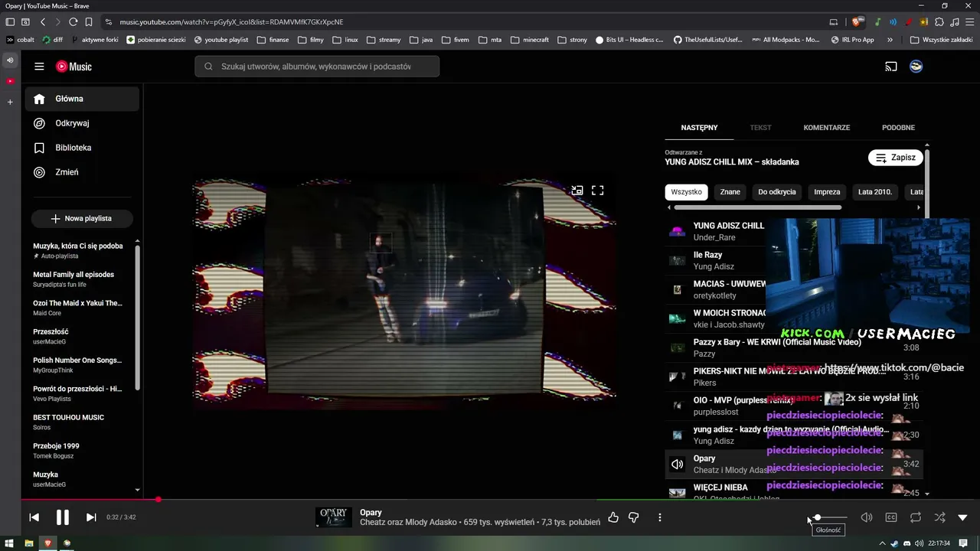Enter fullscreen on the video player

click(x=598, y=191)
